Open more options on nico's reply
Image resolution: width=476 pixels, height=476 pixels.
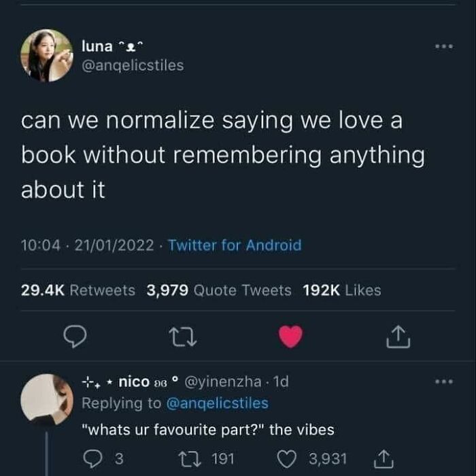tap(444, 381)
